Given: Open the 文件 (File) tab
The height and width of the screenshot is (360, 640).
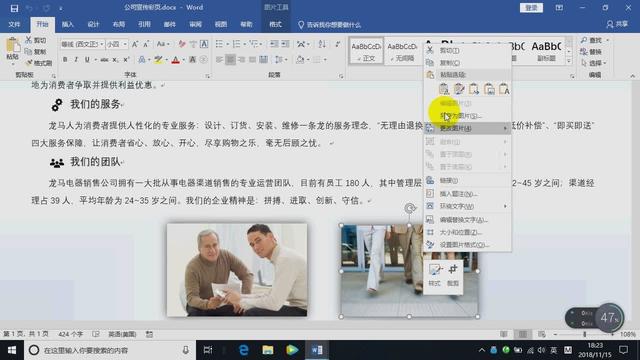Looking at the screenshot, I should (14, 24).
